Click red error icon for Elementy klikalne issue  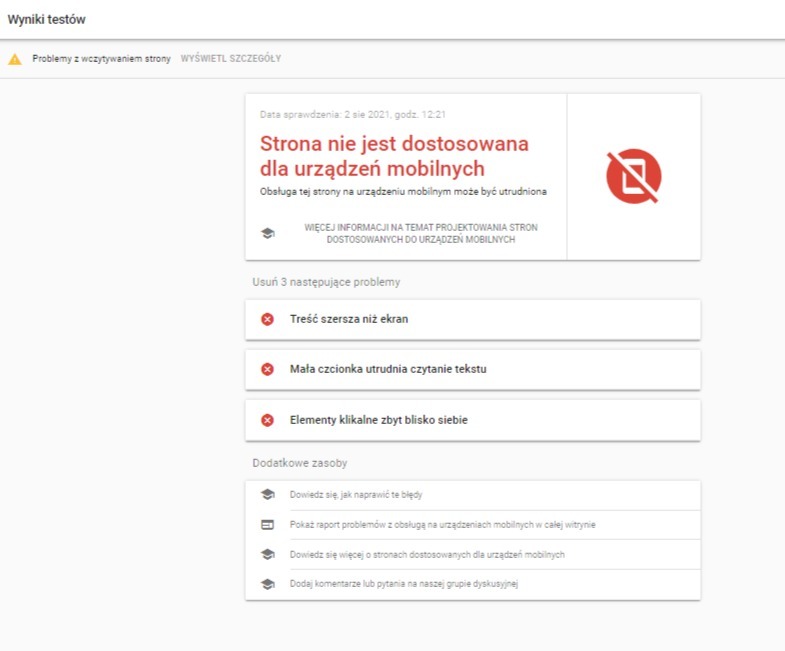(x=267, y=420)
